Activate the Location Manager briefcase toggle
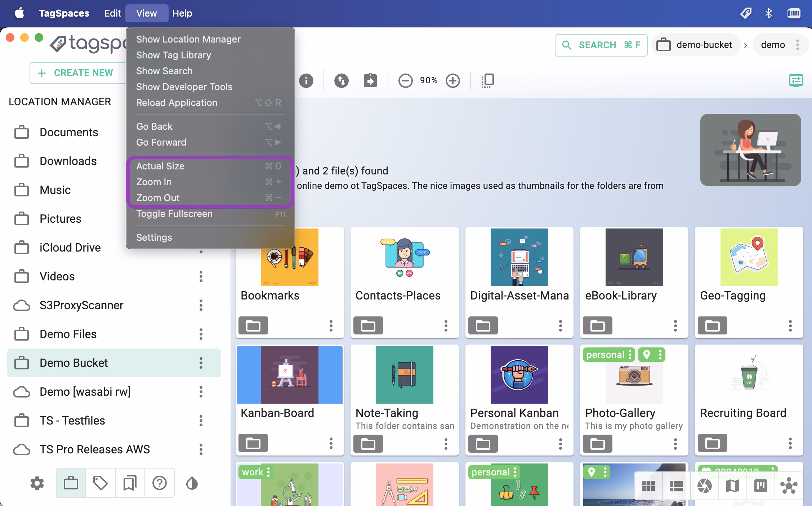The height and width of the screenshot is (506, 812). 71,483
